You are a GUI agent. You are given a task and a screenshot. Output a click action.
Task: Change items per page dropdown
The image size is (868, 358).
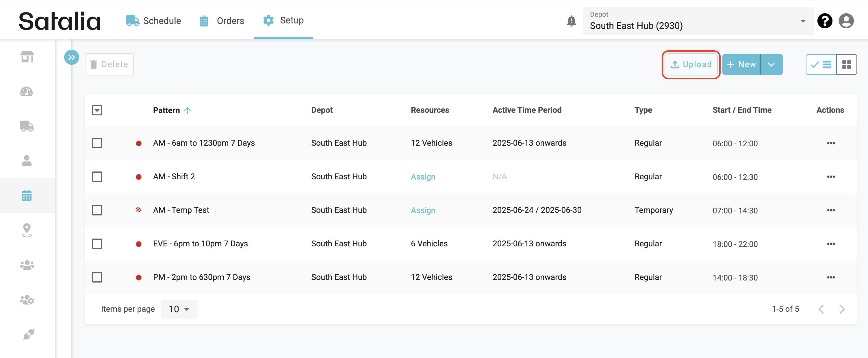click(x=179, y=309)
